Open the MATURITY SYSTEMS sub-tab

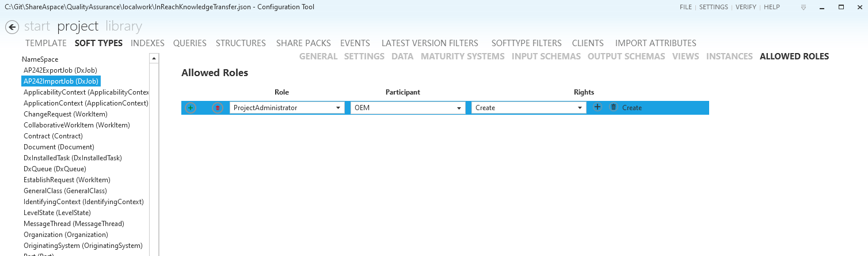coord(463,57)
